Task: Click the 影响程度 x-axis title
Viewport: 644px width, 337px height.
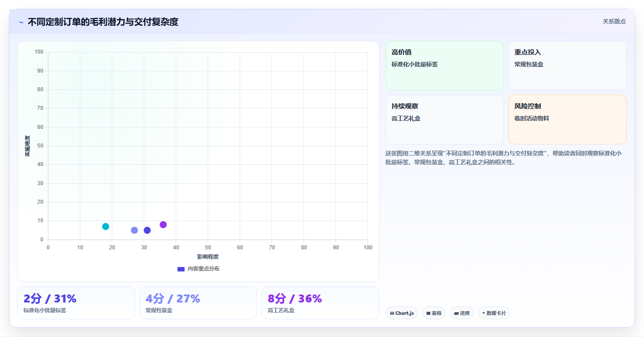Action: coord(208,257)
